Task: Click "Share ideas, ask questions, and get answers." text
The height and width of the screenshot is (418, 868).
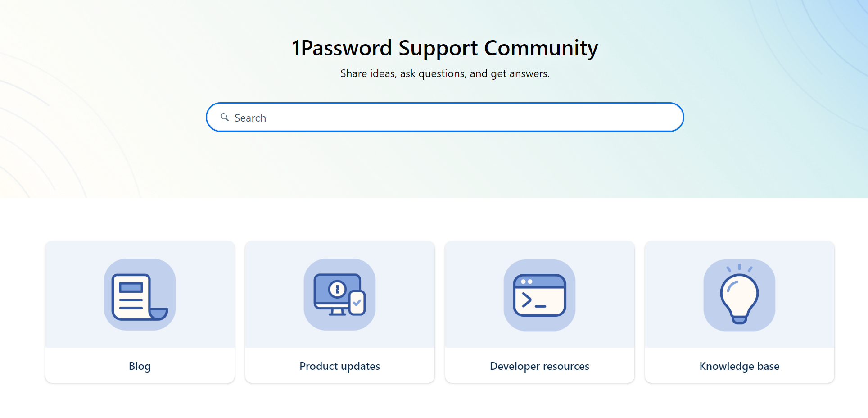Action: 445,73
